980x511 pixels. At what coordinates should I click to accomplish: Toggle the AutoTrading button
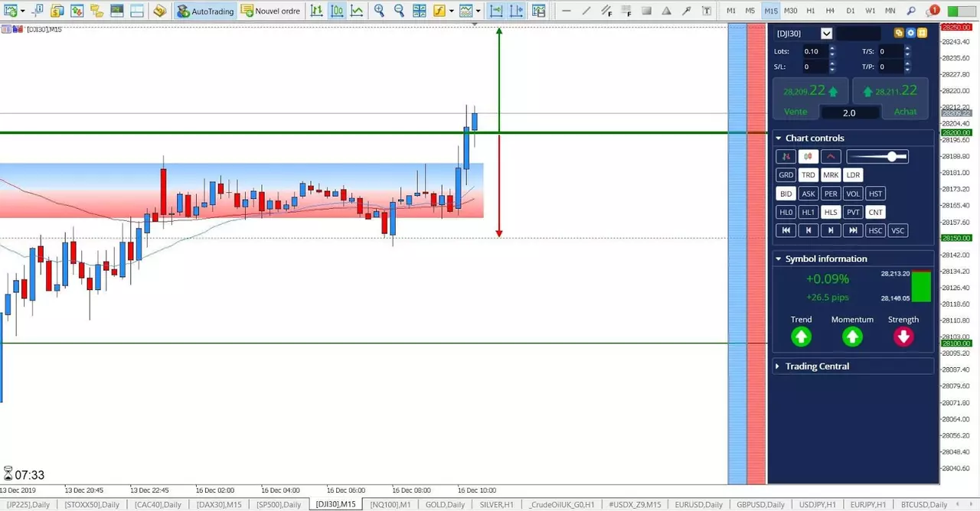pyautogui.click(x=205, y=11)
